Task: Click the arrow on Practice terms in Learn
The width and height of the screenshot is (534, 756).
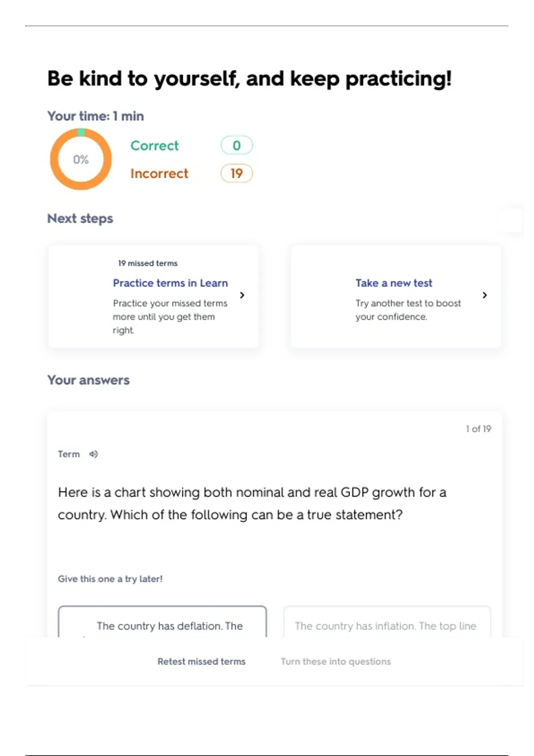Action: [242, 295]
